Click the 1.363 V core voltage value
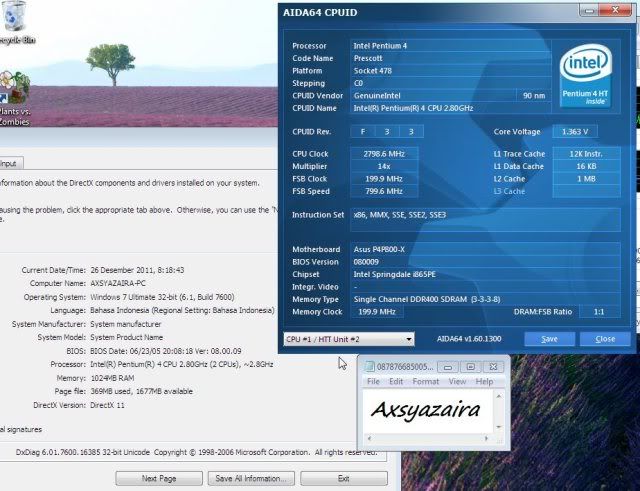 [575, 131]
